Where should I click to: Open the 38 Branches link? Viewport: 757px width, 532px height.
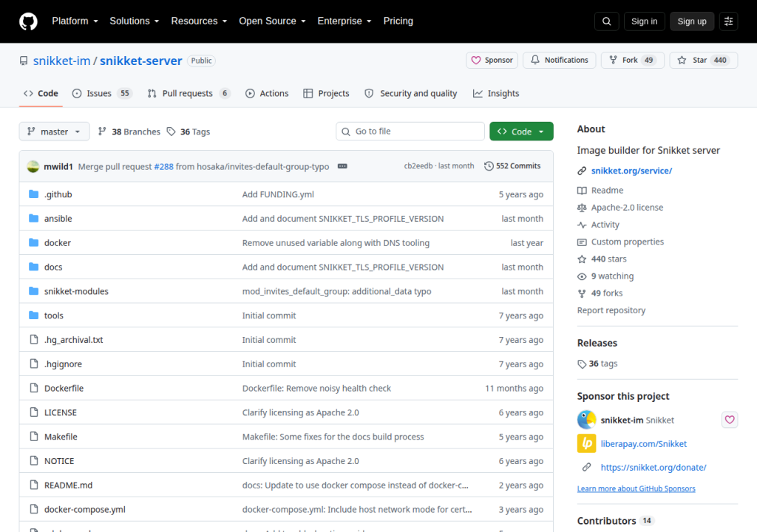point(129,132)
